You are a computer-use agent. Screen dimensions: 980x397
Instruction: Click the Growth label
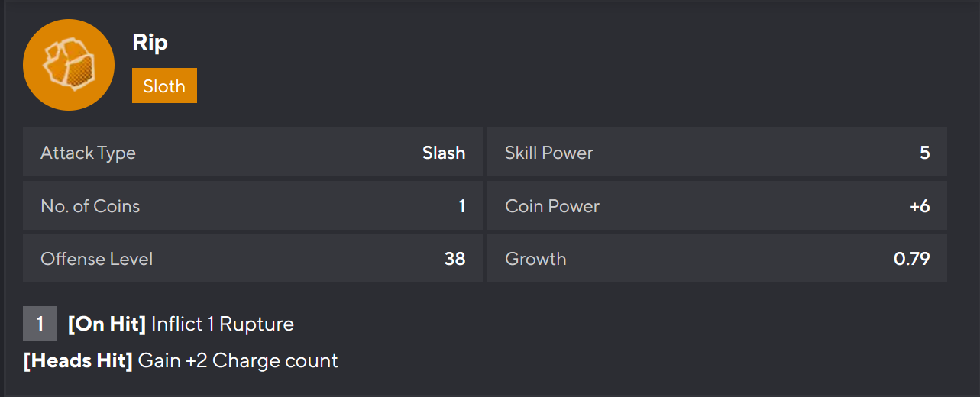(535, 259)
